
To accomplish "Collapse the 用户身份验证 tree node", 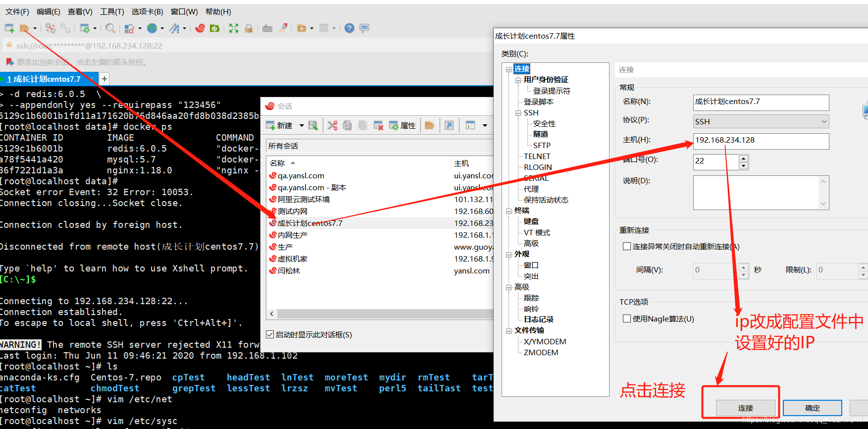I will (518, 80).
